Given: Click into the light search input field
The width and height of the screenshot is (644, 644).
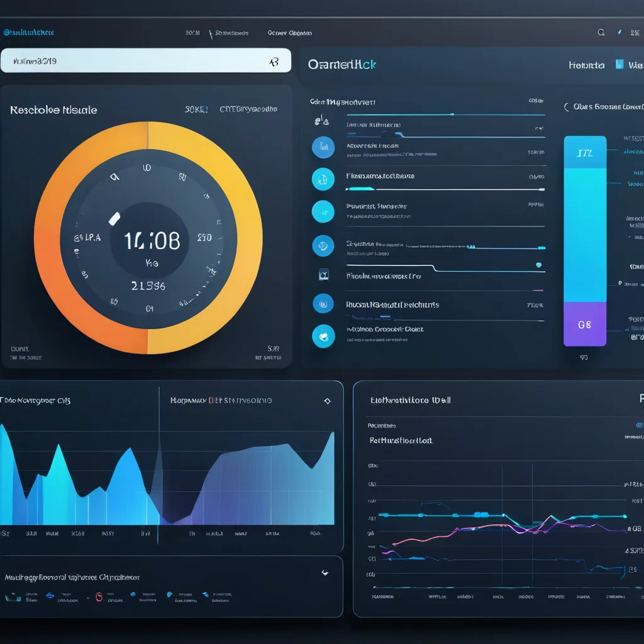Looking at the screenshot, I should (x=138, y=62).
